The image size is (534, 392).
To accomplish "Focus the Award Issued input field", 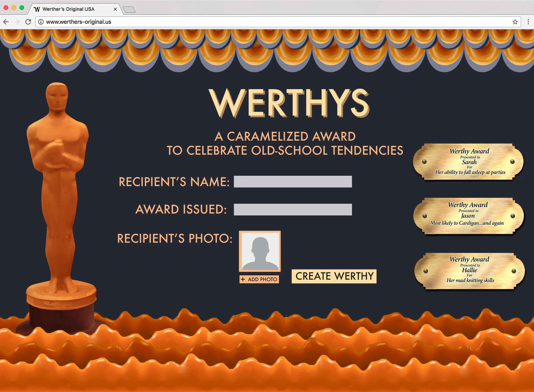I will [293, 209].
